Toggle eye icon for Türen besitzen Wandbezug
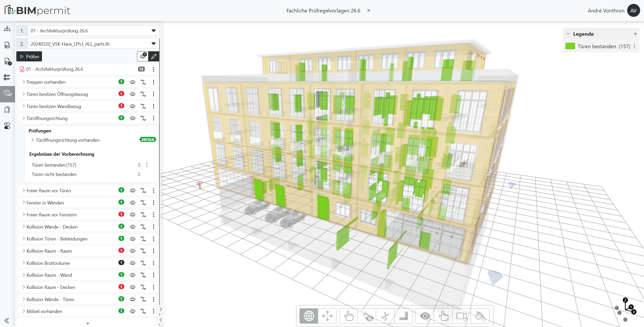The width and height of the screenshot is (644, 327). click(x=133, y=106)
